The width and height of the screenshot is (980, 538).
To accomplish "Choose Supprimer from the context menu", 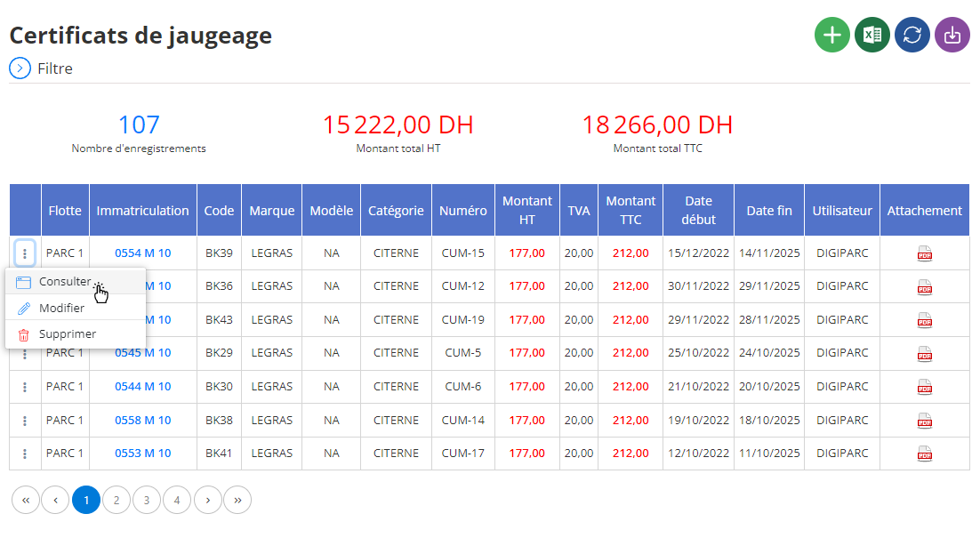I will click(76, 334).
